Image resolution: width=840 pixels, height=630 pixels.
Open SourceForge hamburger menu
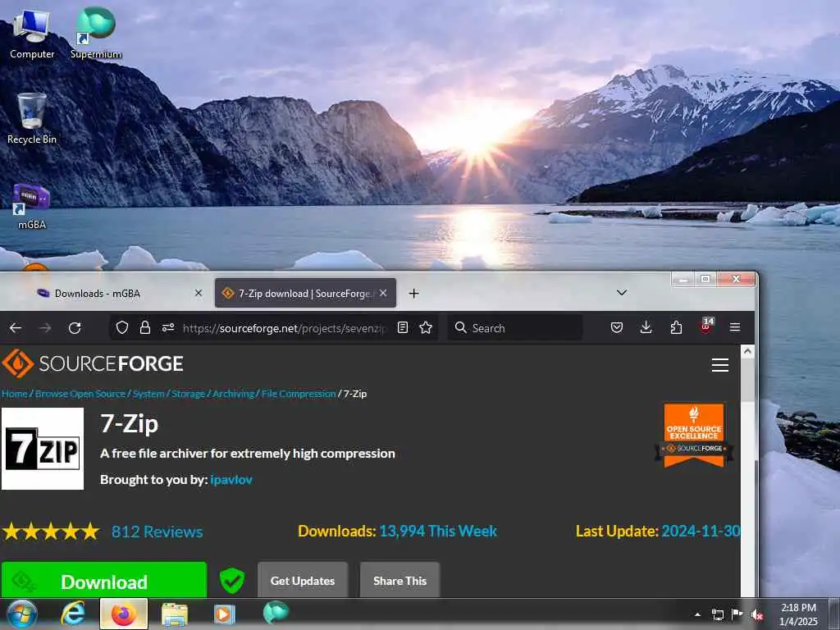point(720,365)
